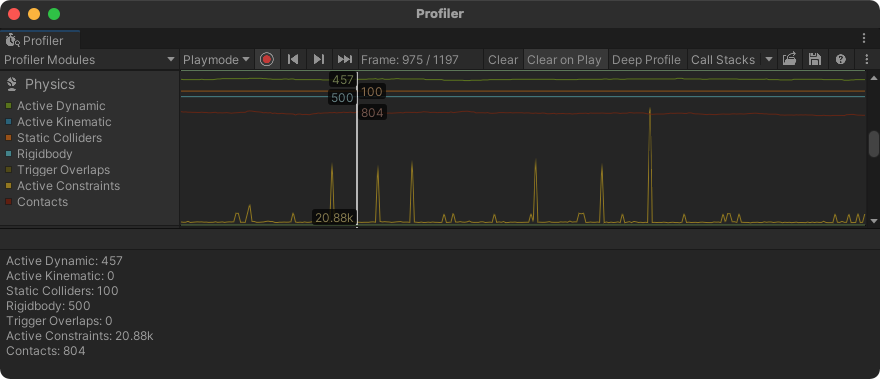Viewport: 880px width, 379px height.
Task: Jump to the current last frame
Action: (345, 60)
